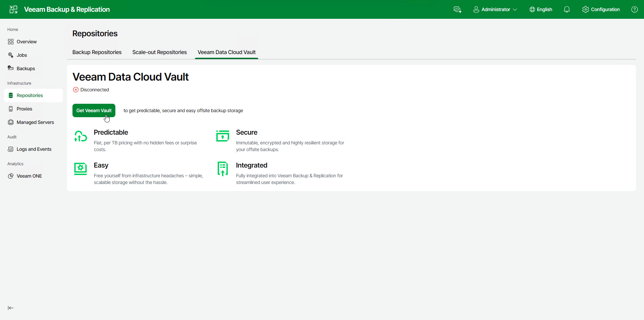644x320 pixels.
Task: Click the Easy gear screen icon
Action: click(80, 169)
